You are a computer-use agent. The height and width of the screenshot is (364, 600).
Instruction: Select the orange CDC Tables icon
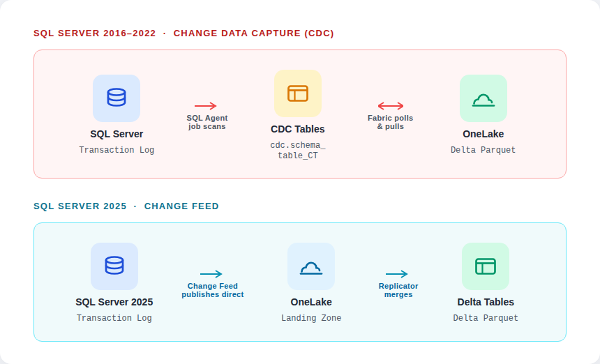(298, 93)
